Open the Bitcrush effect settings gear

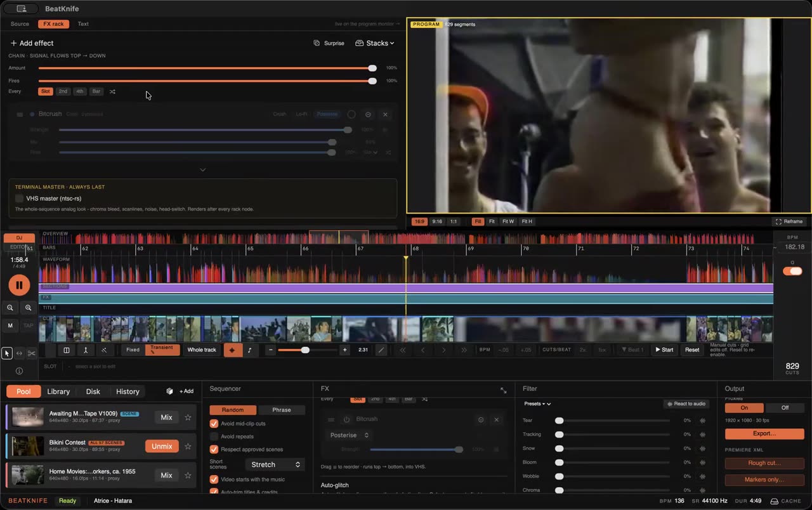pos(368,115)
